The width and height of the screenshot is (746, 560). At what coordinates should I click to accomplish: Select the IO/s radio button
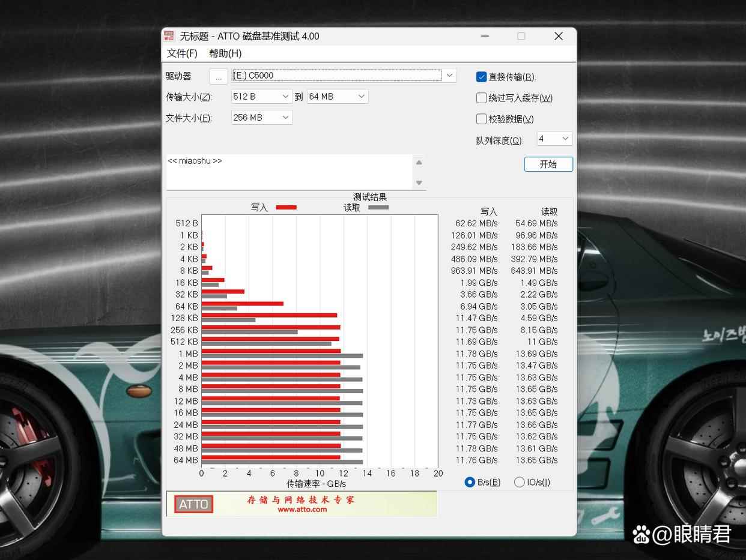519,482
